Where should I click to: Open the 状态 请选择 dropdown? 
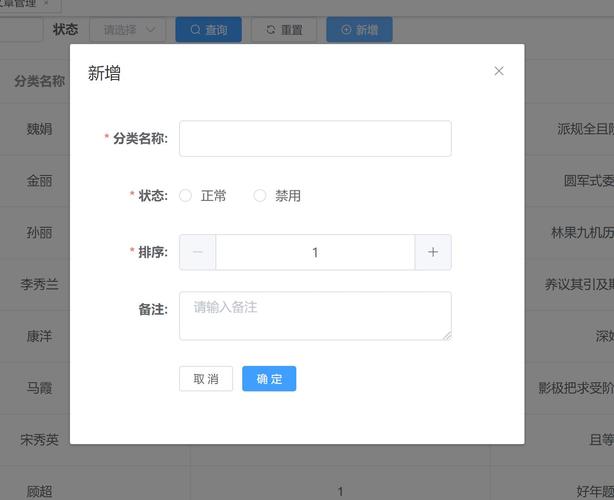[x=128, y=30]
